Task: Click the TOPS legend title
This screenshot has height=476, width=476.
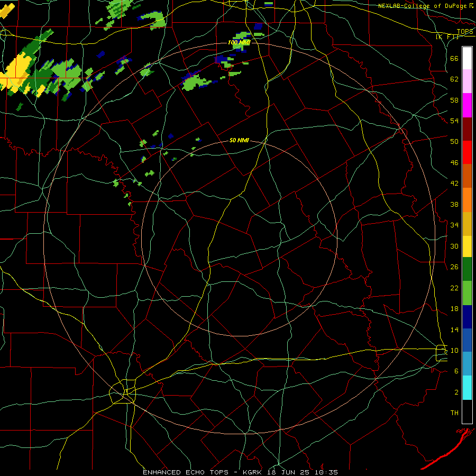Action: (x=465, y=32)
